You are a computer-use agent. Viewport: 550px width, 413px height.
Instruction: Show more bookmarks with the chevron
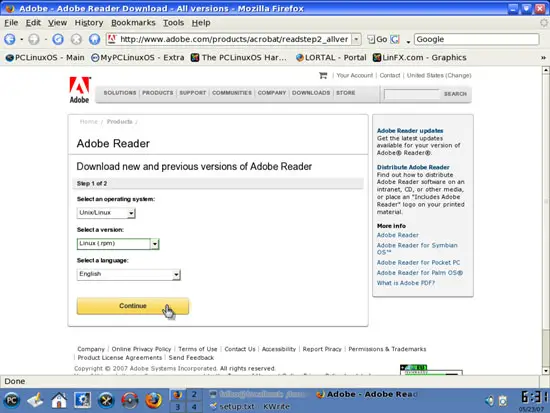pos(543,58)
